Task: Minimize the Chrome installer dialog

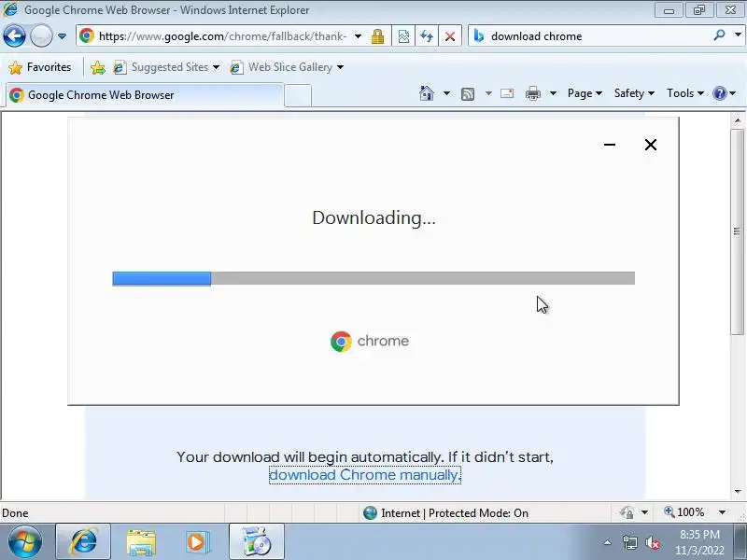Action: [x=610, y=145]
